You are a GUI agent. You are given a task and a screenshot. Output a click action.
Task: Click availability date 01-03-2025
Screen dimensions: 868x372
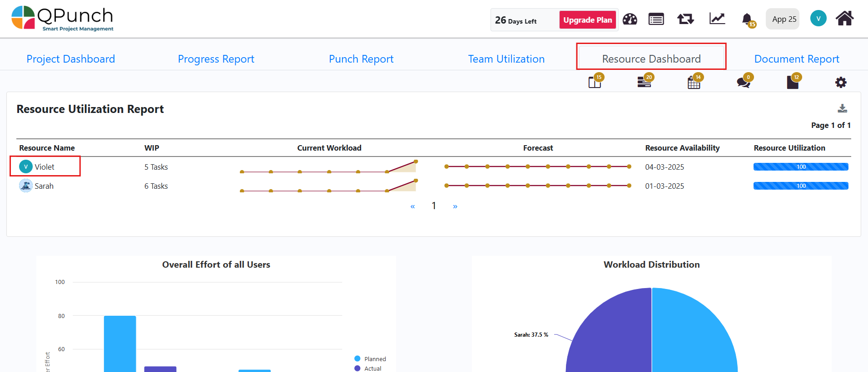click(665, 186)
